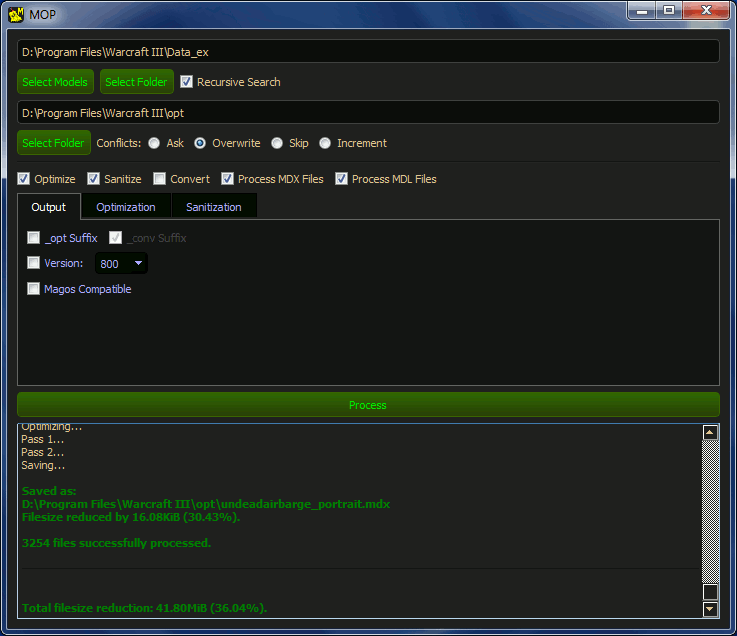Switch to the Output tab
Image resolution: width=737 pixels, height=636 pixels.
click(49, 207)
